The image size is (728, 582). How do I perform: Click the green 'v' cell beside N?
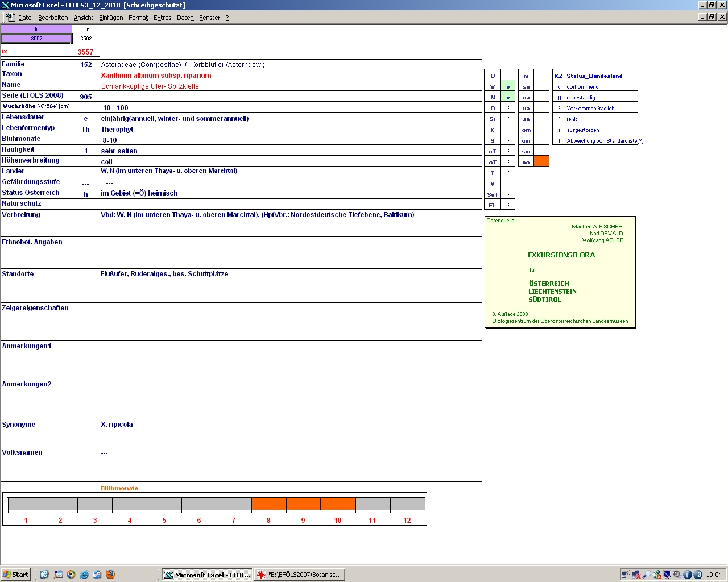pyautogui.click(x=508, y=97)
